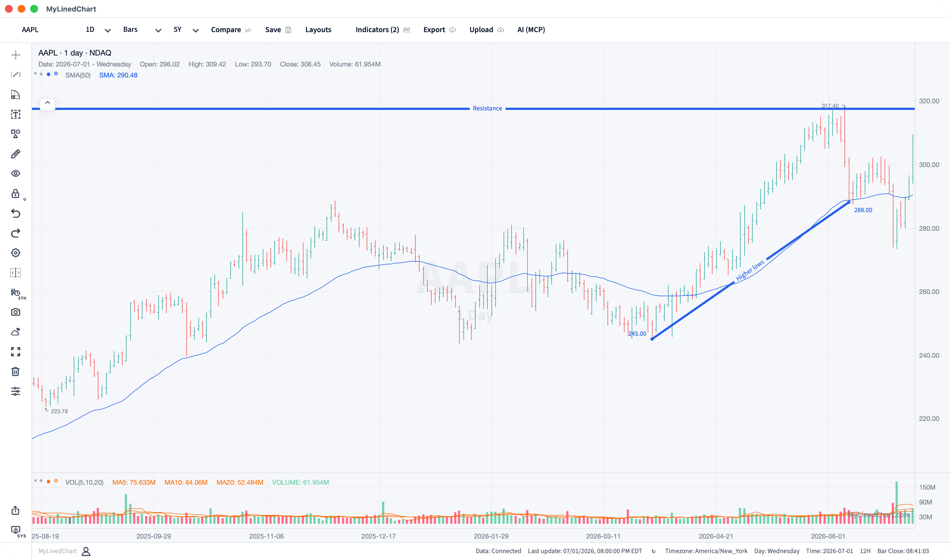Click the SMA: 290.48 value
Screen dimensions: 950x560
coord(118,75)
